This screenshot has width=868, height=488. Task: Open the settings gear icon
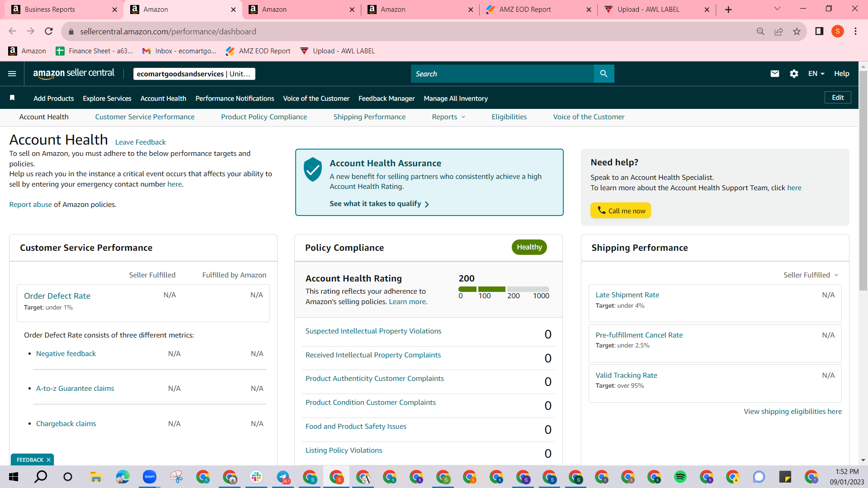pyautogui.click(x=794, y=74)
